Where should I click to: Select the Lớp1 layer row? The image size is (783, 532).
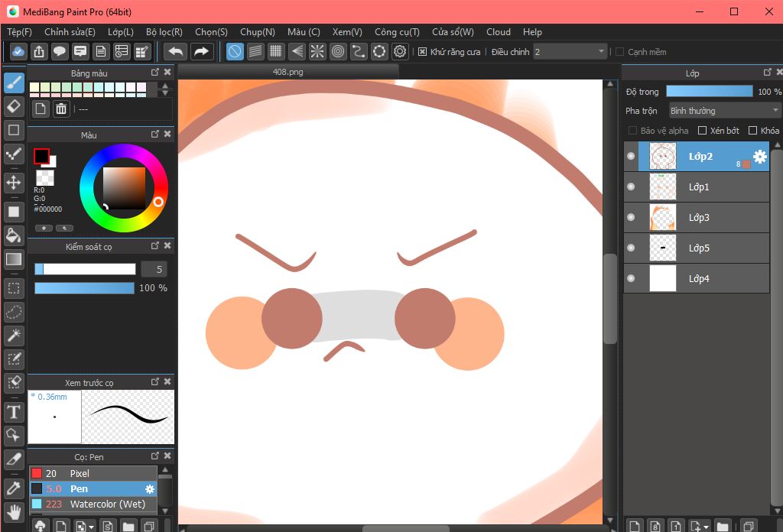697,187
